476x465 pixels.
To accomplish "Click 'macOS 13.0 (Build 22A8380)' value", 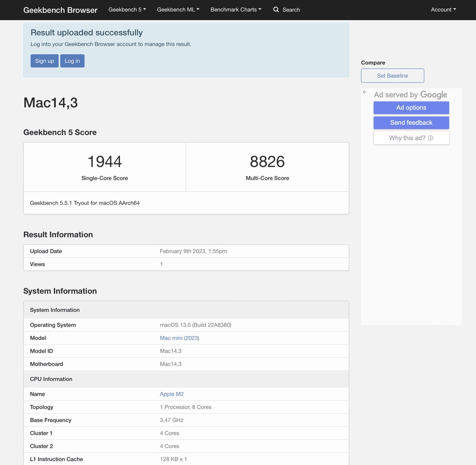I will coord(196,325).
